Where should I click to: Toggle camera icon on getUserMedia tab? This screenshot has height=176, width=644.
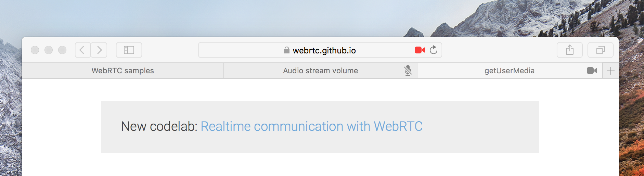pyautogui.click(x=592, y=71)
